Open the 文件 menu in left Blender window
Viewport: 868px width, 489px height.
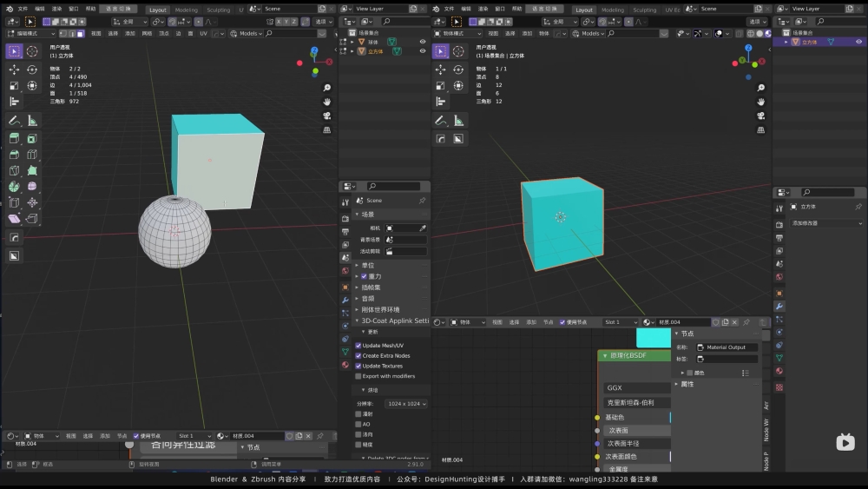23,9
